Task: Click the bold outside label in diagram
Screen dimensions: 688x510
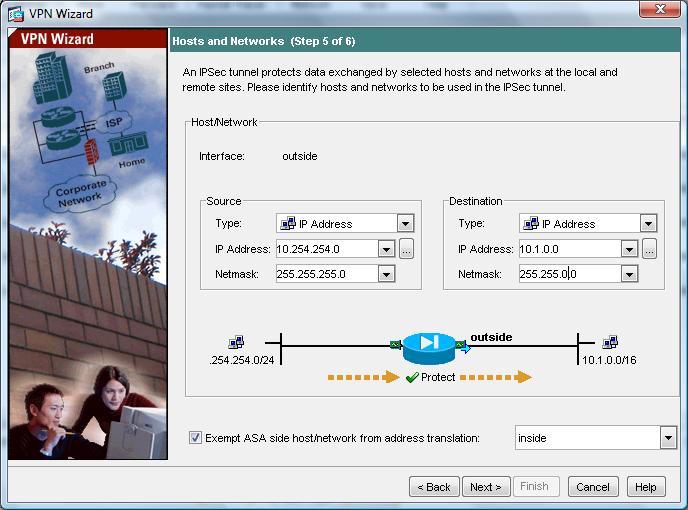Action: pos(491,337)
